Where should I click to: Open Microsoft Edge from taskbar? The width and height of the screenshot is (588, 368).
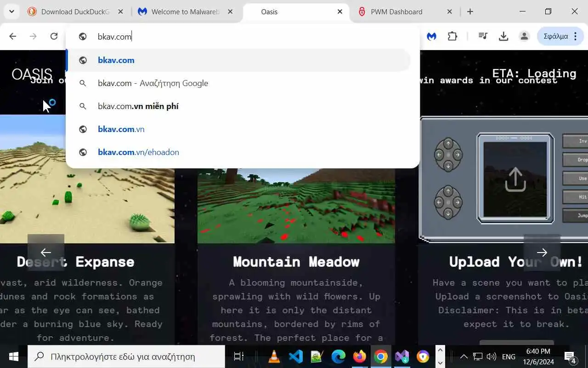tap(338, 356)
